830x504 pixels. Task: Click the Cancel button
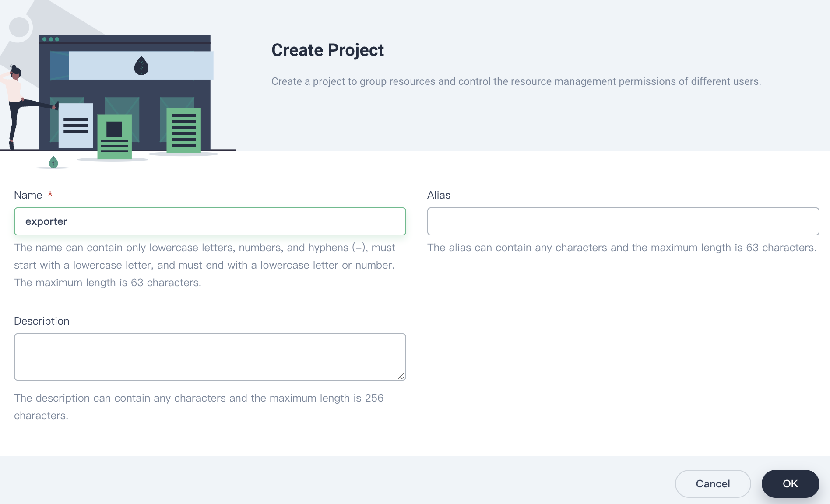click(x=713, y=484)
